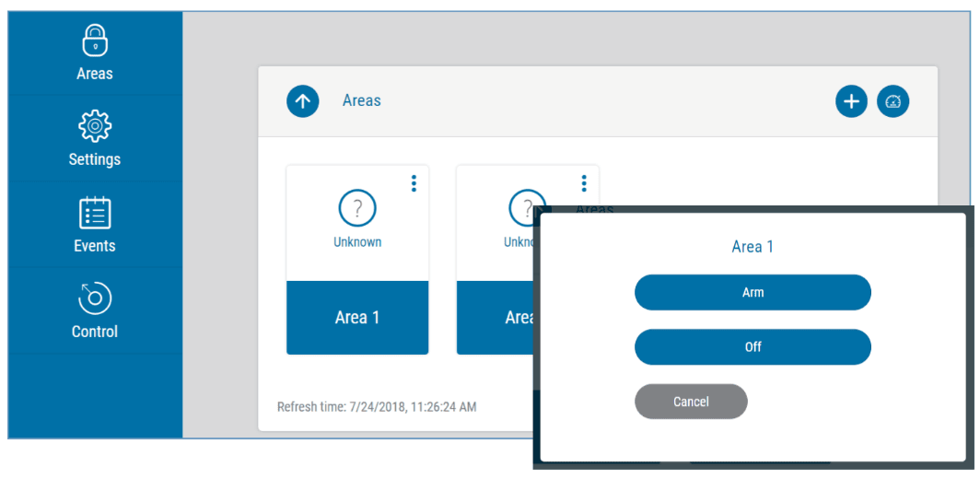Open three-dot menu on Area 1 card
This screenshot has height=479, width=980.
point(414,183)
